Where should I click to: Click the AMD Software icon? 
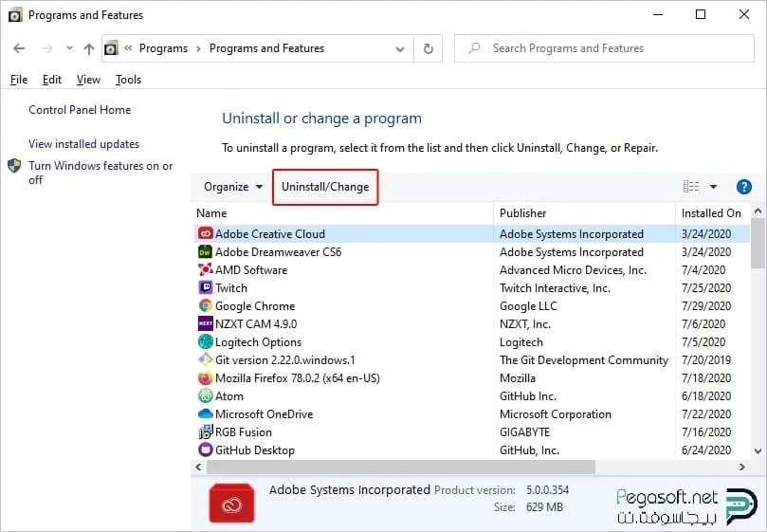tap(205, 270)
